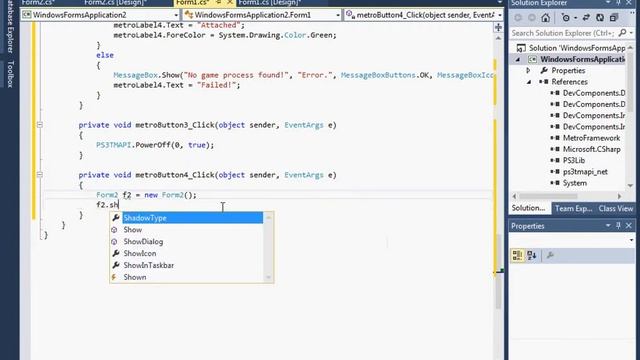
Task: Choose Show from the IntelliSense list
Action: (x=187, y=230)
